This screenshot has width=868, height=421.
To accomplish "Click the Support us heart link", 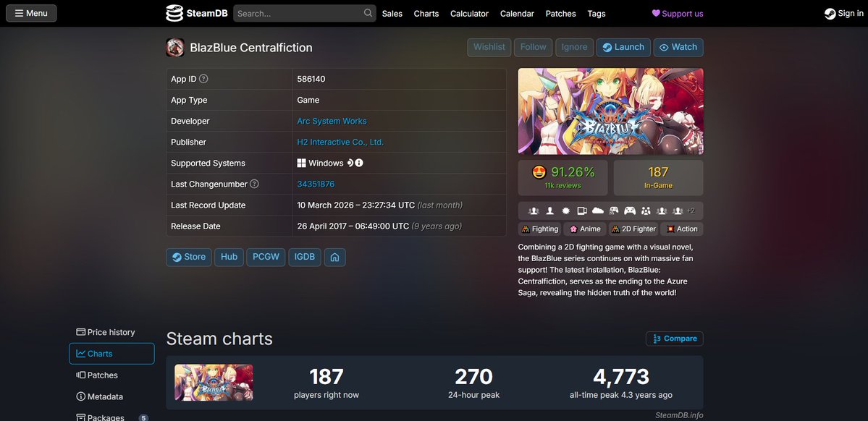I will pos(678,14).
